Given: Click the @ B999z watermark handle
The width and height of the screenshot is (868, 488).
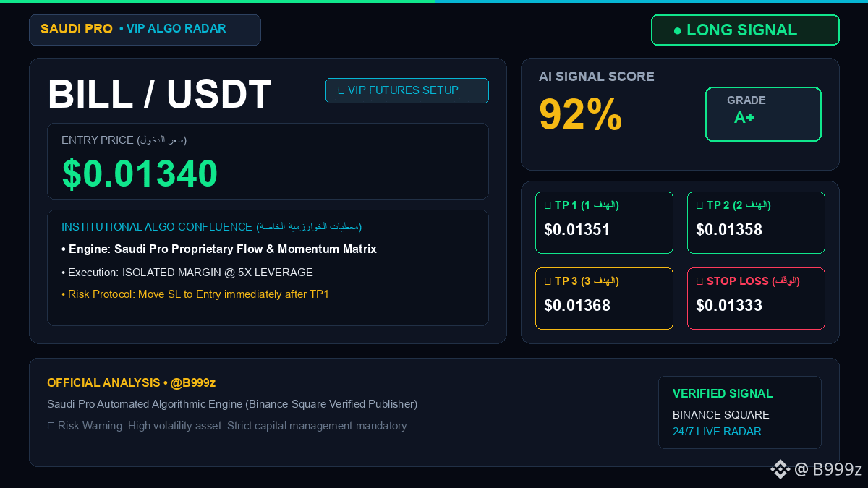Looking at the screenshot, I should pos(828,469).
